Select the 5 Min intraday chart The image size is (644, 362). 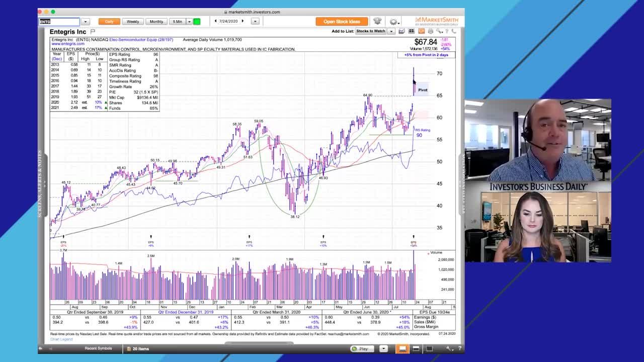pos(178,22)
